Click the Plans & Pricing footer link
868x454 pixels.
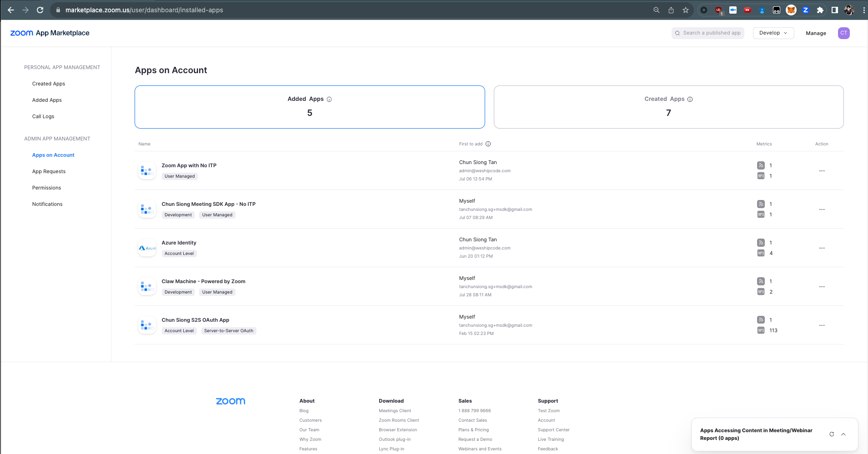(473, 430)
